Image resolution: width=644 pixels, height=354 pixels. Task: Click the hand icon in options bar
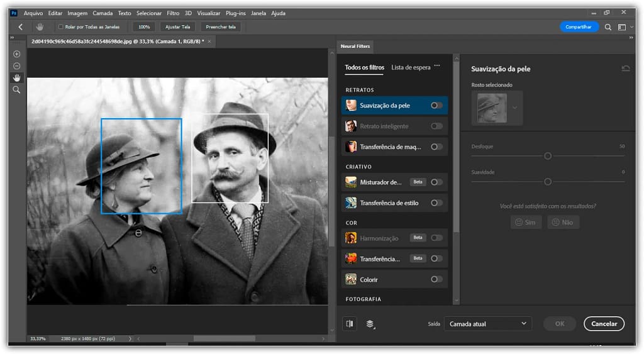pyautogui.click(x=40, y=27)
